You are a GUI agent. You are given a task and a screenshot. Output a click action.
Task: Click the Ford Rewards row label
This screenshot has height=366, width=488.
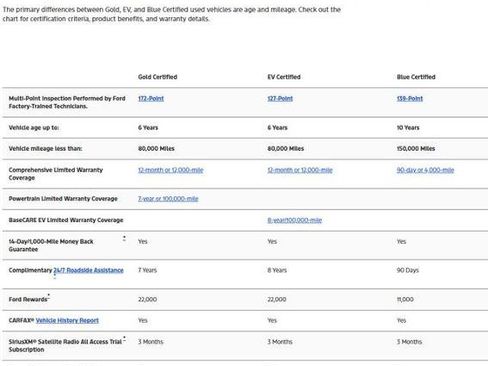click(28, 299)
